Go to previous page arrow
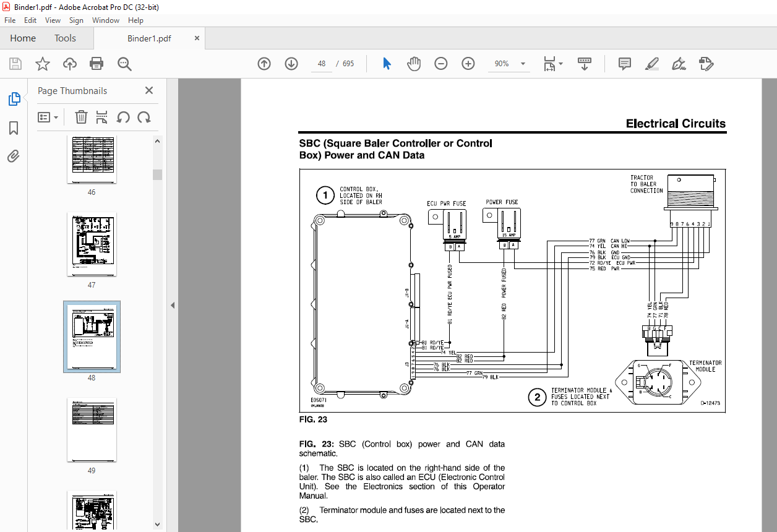The height and width of the screenshot is (532, 777). (x=264, y=64)
